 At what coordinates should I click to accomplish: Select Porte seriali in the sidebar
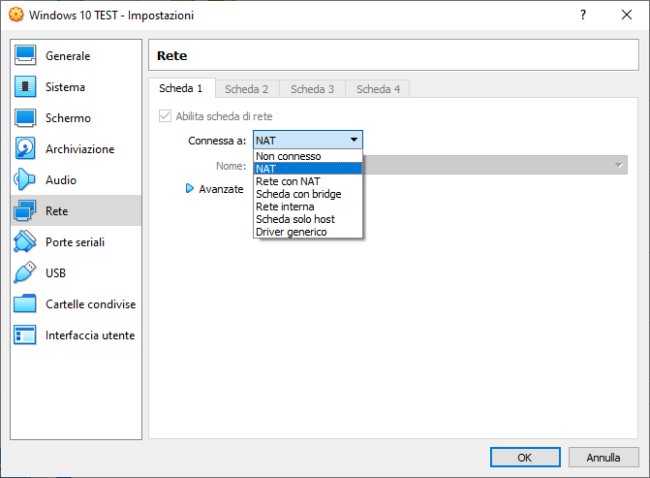pos(75,242)
